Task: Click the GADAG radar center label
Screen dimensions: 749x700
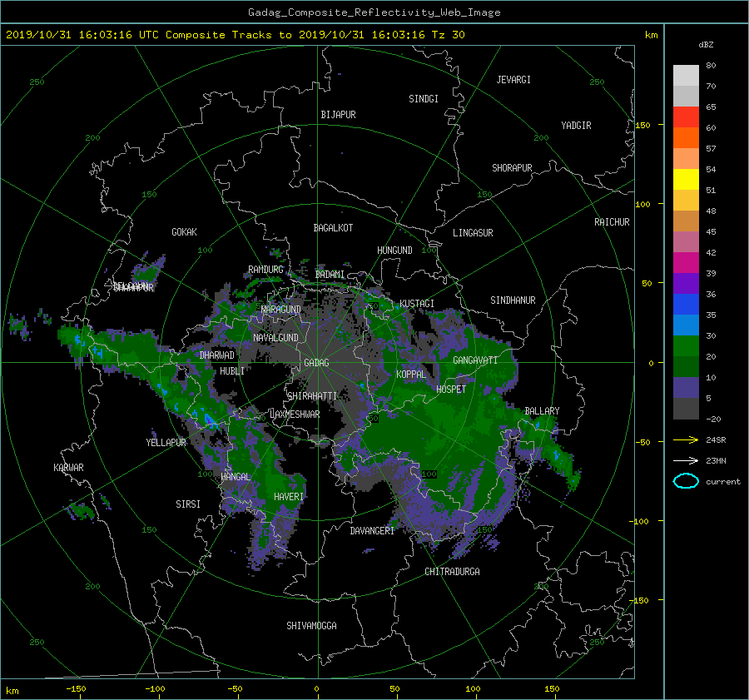Action: [317, 363]
